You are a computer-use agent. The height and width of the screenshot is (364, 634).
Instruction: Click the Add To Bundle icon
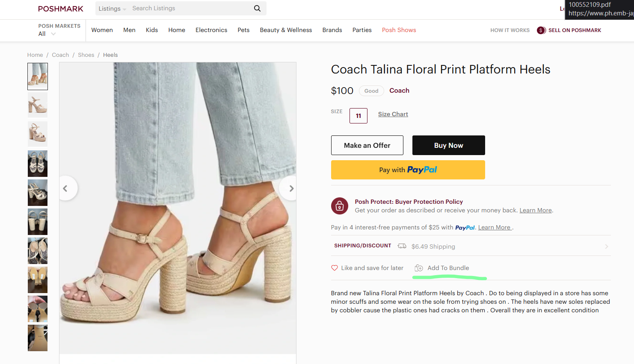(x=419, y=268)
